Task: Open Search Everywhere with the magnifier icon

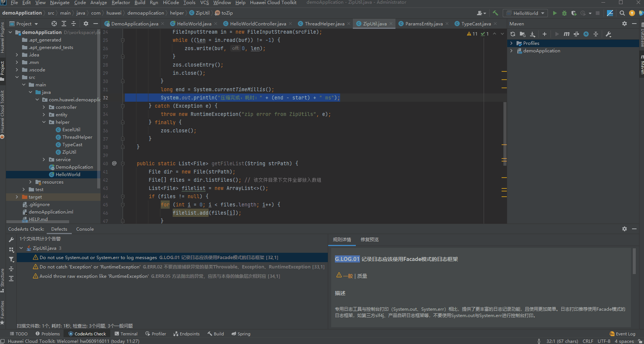Action: click(622, 13)
